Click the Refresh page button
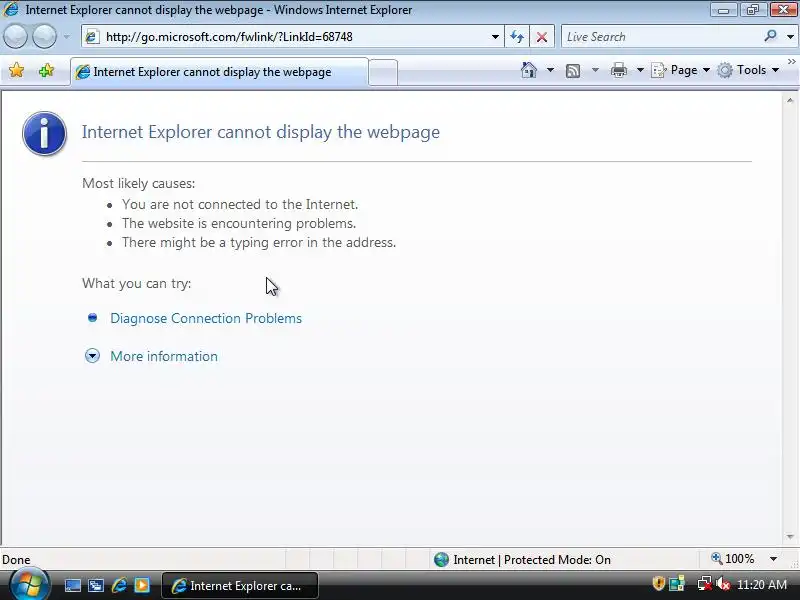 coord(517,37)
